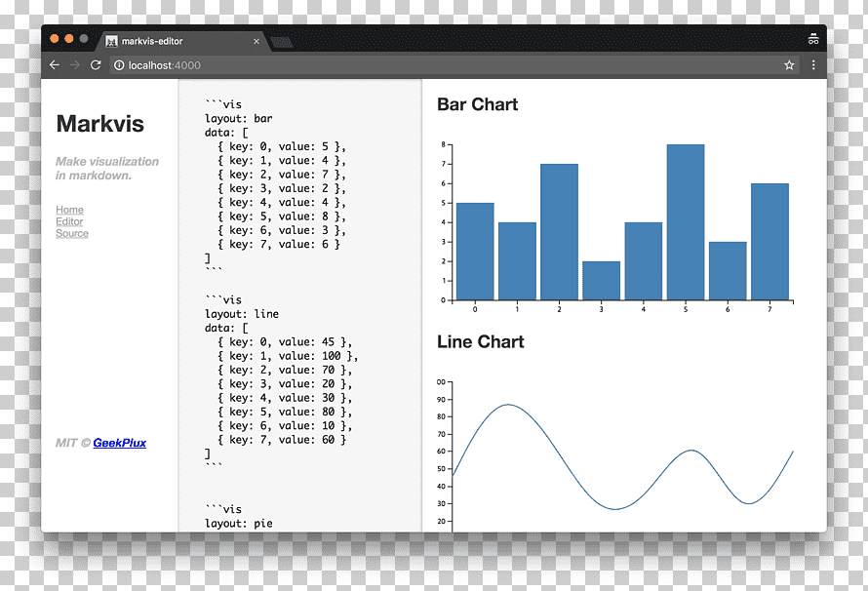Click the 'layout: line' text in the editor
This screenshot has width=868, height=591.
pos(242,314)
